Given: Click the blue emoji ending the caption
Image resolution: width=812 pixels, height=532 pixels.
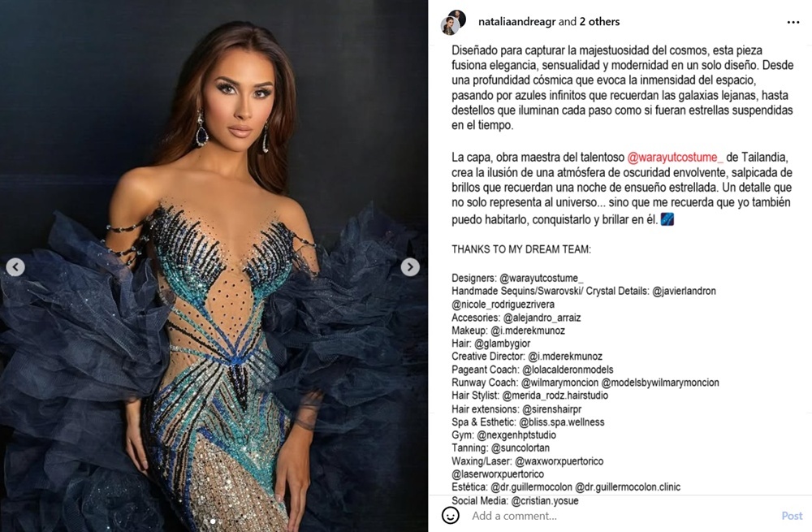Looking at the screenshot, I should pos(667,219).
